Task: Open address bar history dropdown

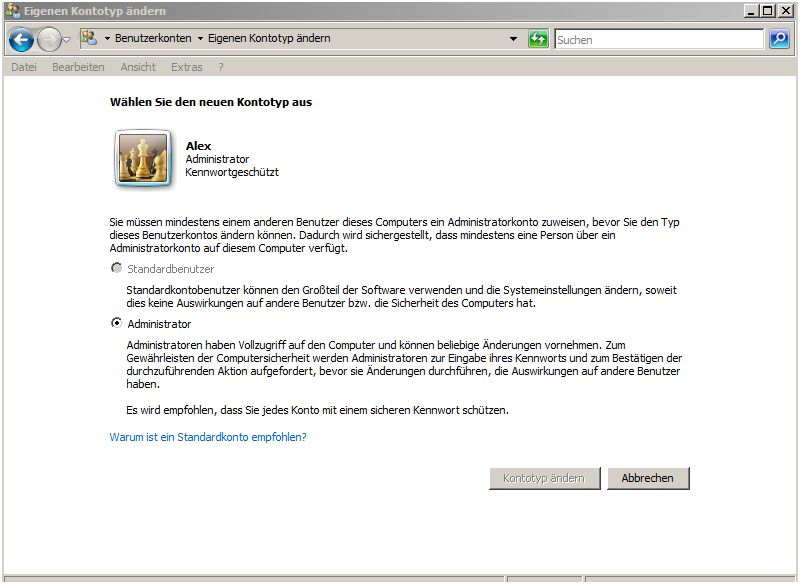Action: coord(514,39)
